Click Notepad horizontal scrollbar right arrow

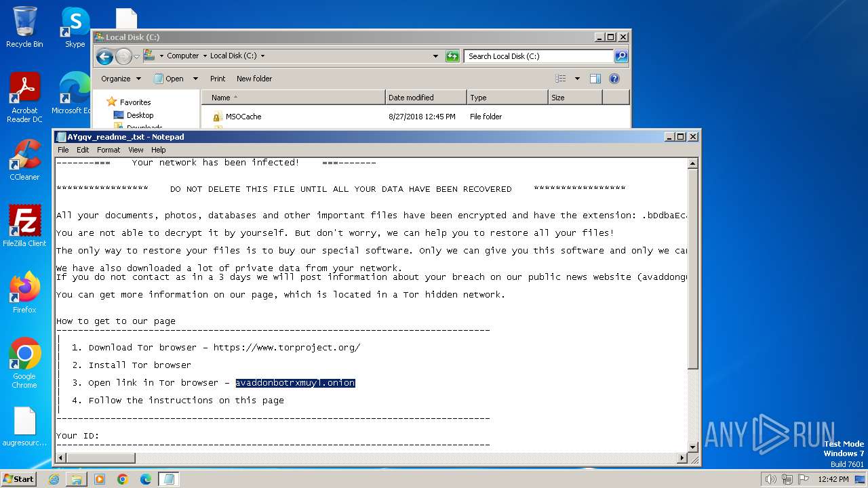pyautogui.click(x=682, y=458)
